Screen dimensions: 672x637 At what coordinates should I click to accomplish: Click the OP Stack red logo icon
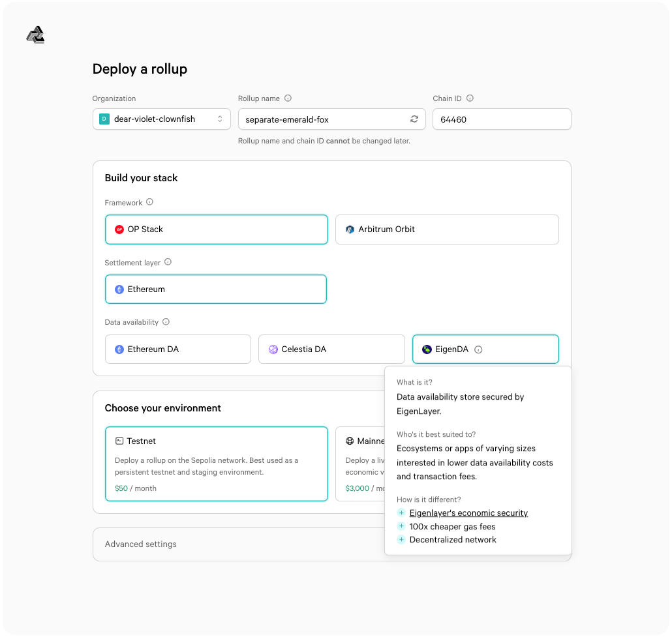point(119,230)
